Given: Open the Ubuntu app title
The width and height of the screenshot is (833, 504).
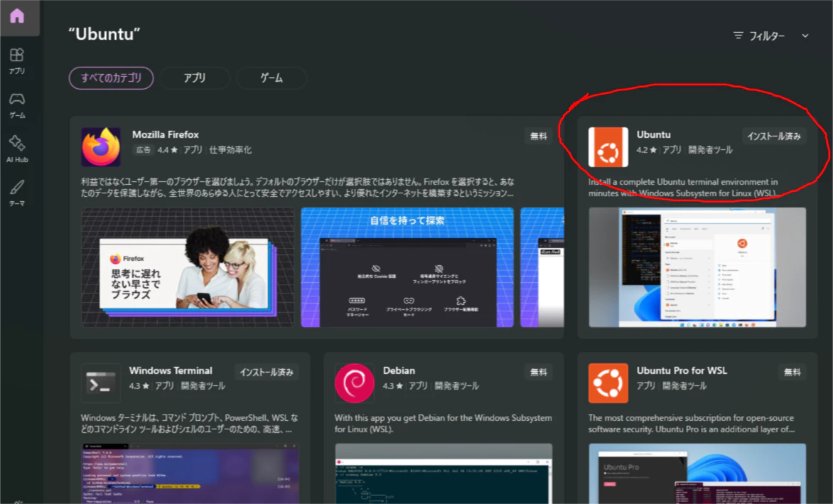Looking at the screenshot, I should coord(653,134).
